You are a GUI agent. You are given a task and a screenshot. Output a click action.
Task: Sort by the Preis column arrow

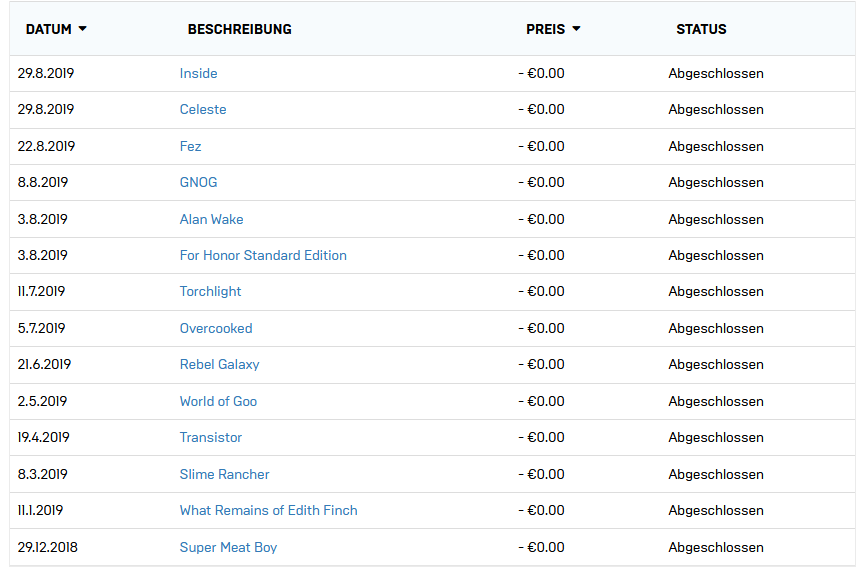pos(576,29)
